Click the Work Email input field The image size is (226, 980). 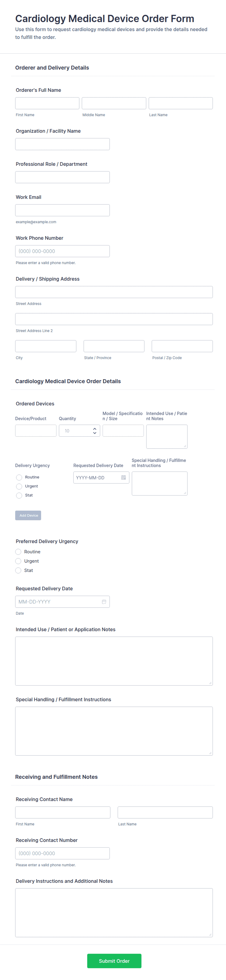(62, 210)
